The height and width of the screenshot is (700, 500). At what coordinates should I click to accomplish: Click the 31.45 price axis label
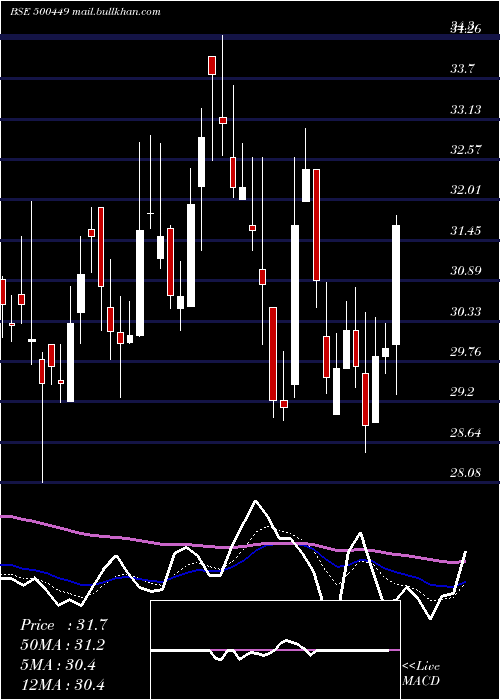pyautogui.click(x=466, y=230)
